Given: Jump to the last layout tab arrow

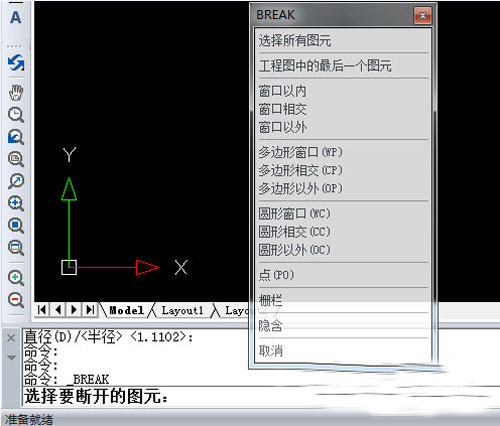Looking at the screenshot, I should click(x=90, y=310).
